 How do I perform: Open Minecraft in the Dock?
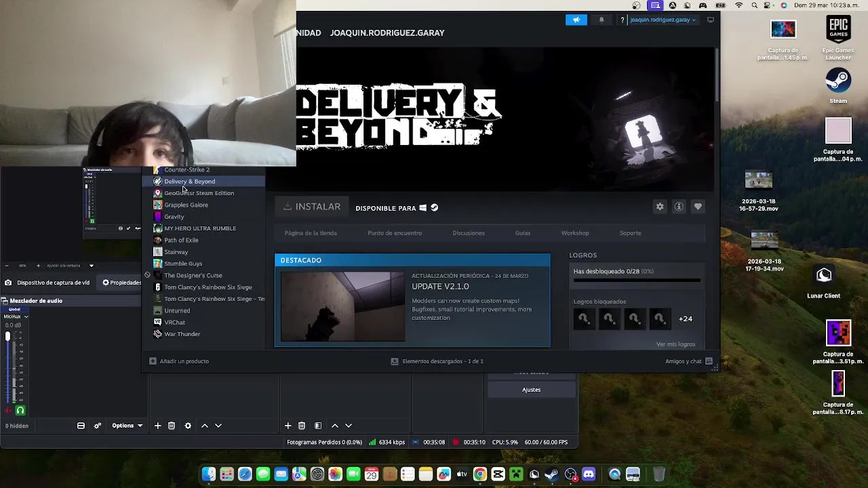click(516, 474)
